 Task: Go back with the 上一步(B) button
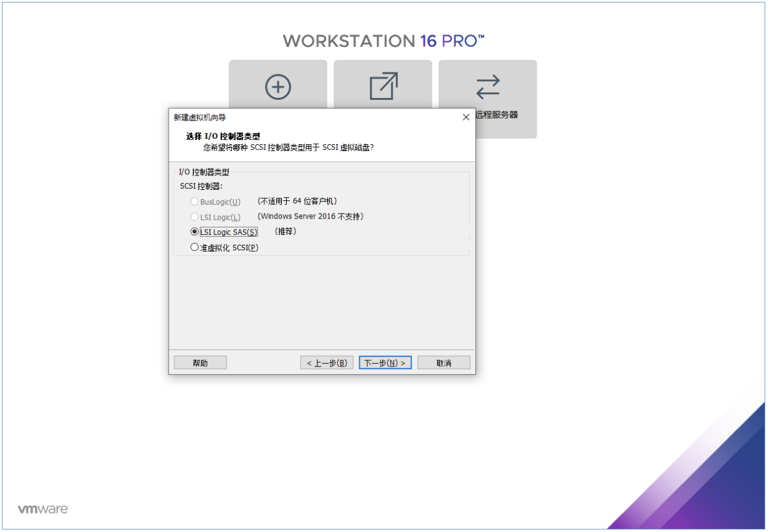[327, 363]
